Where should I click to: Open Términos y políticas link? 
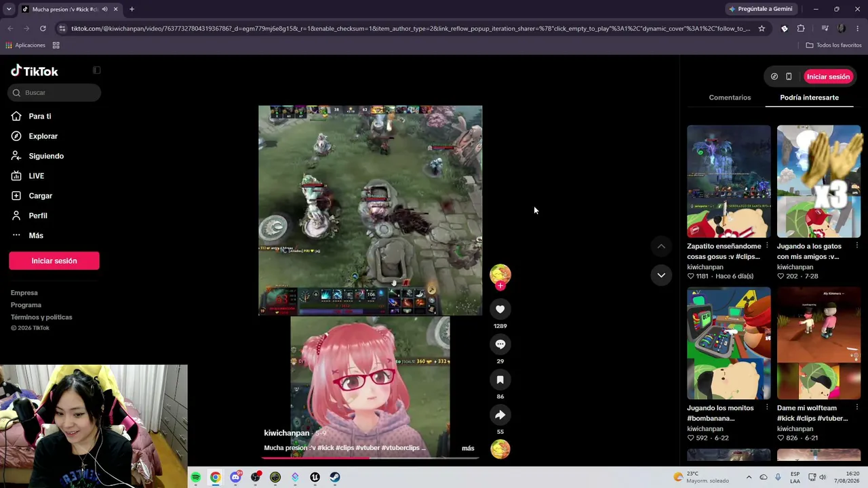(41, 317)
